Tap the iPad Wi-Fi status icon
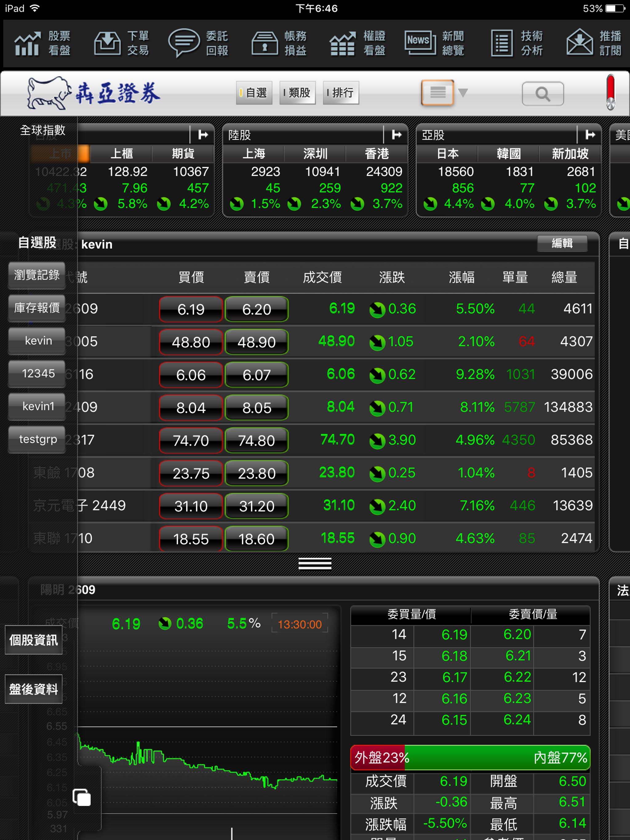The height and width of the screenshot is (840, 630). click(x=35, y=8)
